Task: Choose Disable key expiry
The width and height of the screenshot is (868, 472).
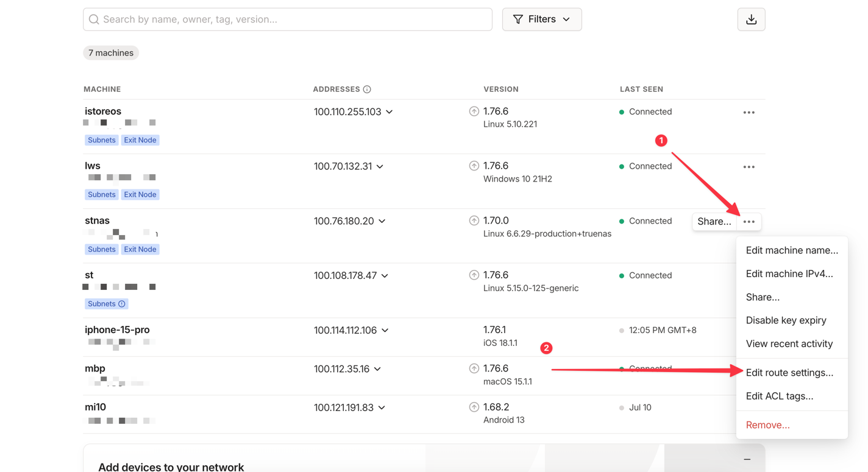Action: (792, 320)
